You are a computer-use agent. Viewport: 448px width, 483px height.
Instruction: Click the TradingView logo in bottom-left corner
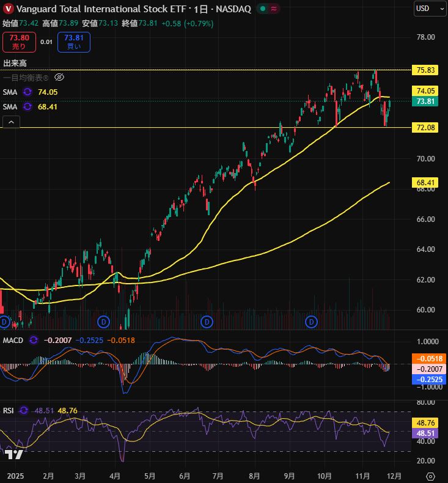pyautogui.click(x=16, y=454)
